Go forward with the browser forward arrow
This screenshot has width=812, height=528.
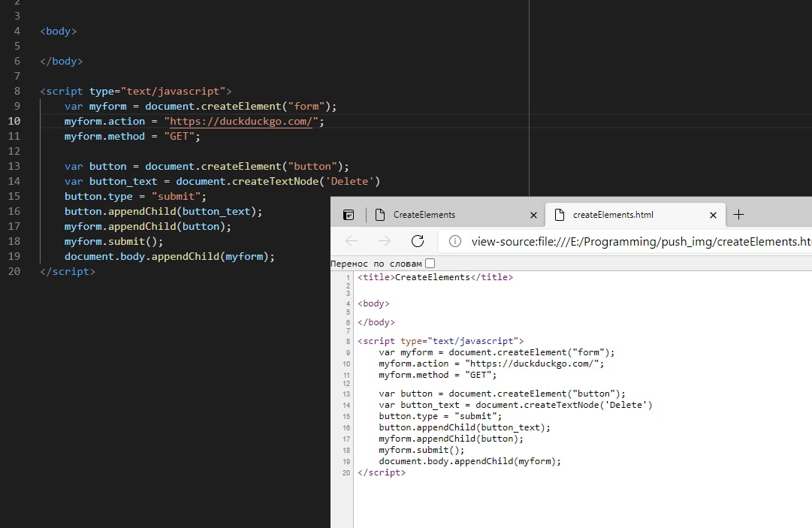click(385, 240)
